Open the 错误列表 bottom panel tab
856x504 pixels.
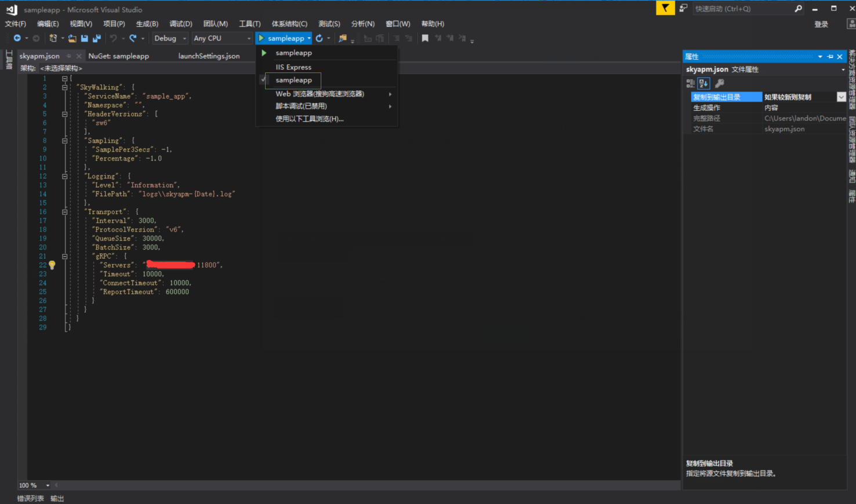[31, 499]
